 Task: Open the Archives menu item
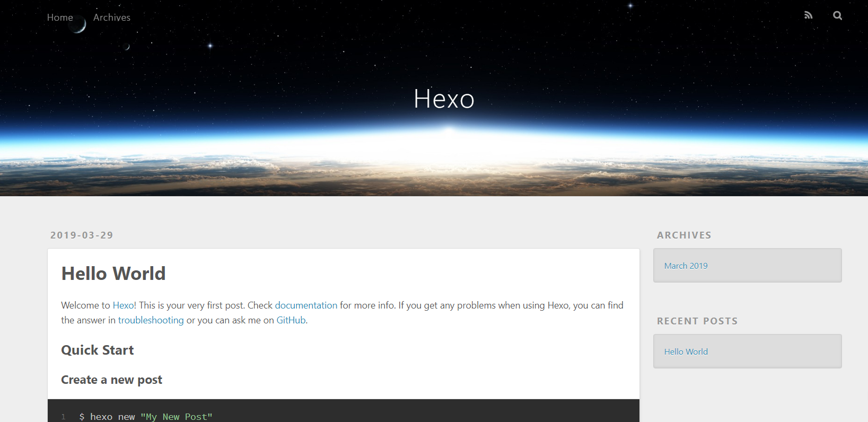click(112, 17)
